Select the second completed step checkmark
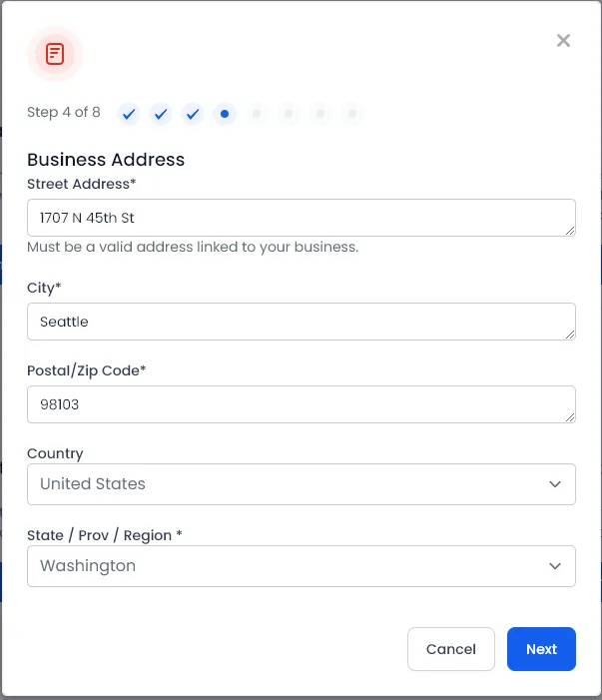 [x=161, y=114]
